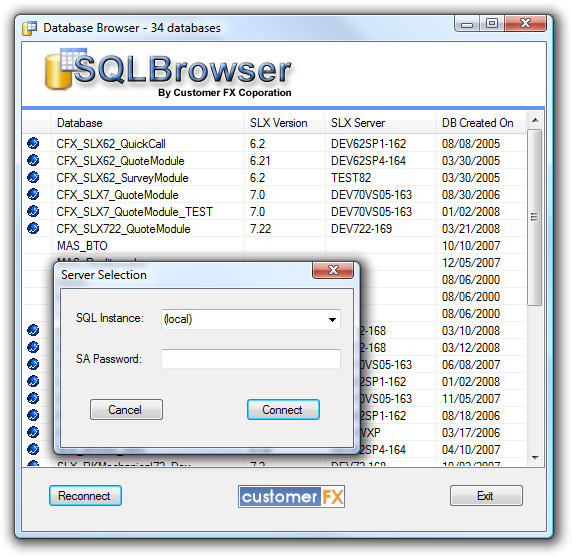Image resolution: width=572 pixels, height=557 pixels.
Task: Click the 03/21/2008 created date
Action: coord(471,229)
